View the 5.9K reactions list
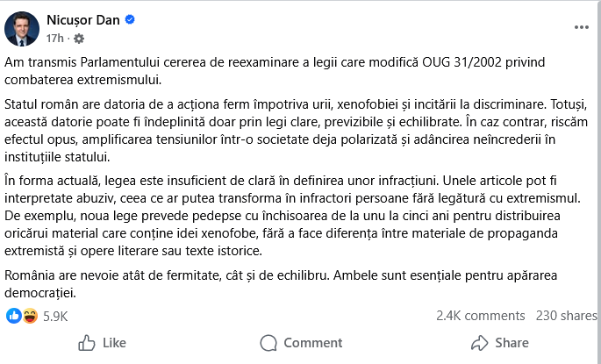This screenshot has height=364, width=601. coord(54,316)
